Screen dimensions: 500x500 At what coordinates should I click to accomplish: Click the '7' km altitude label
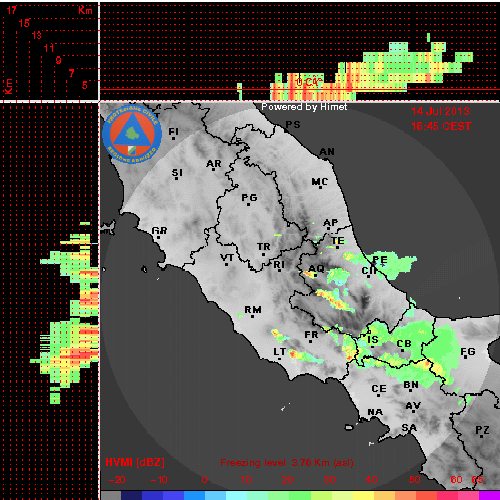point(71,73)
